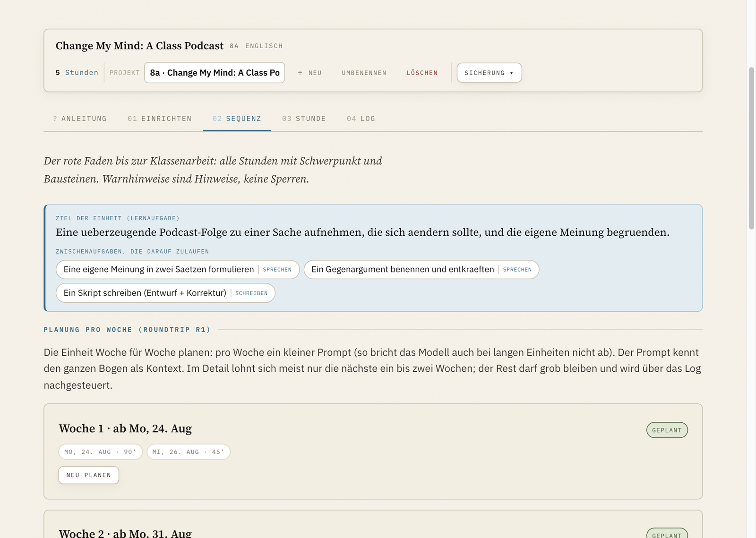Click the title 'Change My Mind: A Class Podcast'
Screen dimensions: 756x538
[139, 46]
